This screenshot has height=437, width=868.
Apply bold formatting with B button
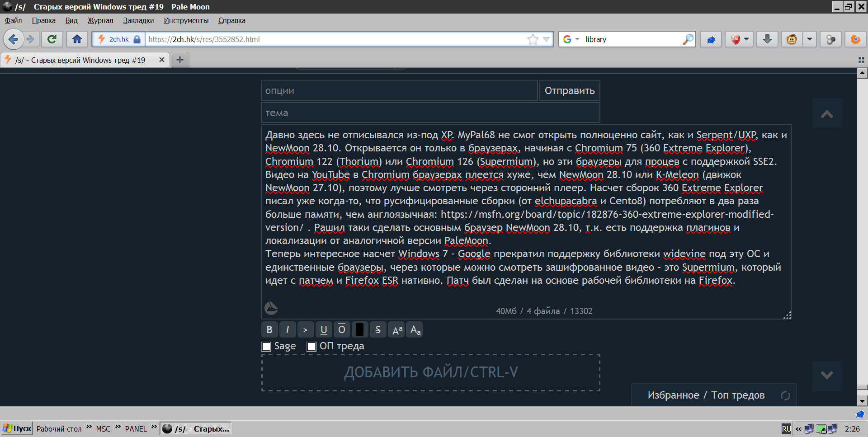click(269, 330)
